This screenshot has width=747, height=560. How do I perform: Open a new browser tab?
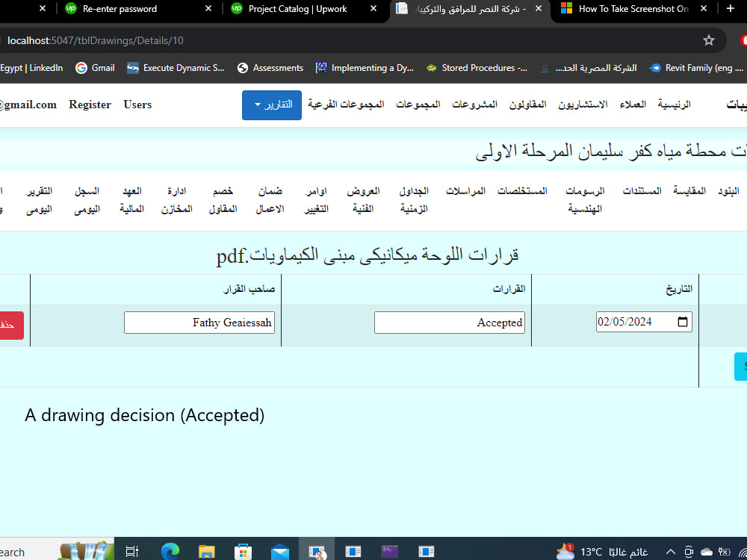[x=731, y=8]
